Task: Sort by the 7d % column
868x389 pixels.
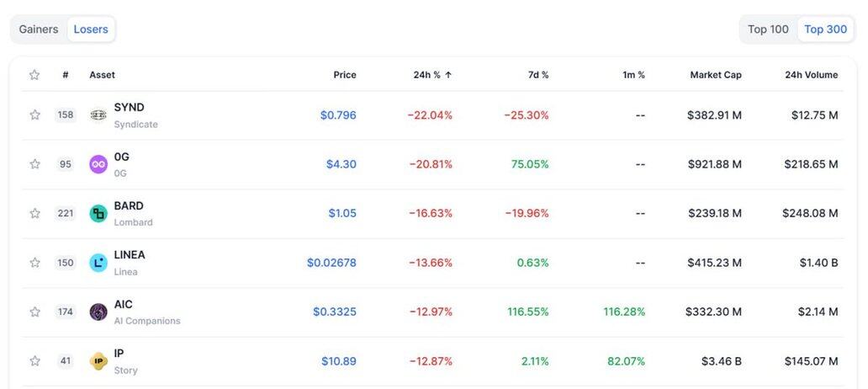Action: [x=538, y=75]
